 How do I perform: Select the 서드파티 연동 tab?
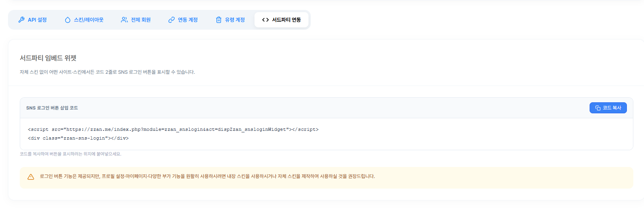pyautogui.click(x=281, y=20)
